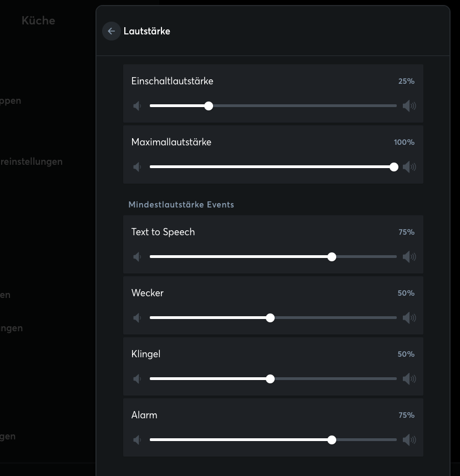Image resolution: width=460 pixels, height=476 pixels.
Task: Click the loud speaker icon under Maximallautstärke
Action: (x=409, y=167)
